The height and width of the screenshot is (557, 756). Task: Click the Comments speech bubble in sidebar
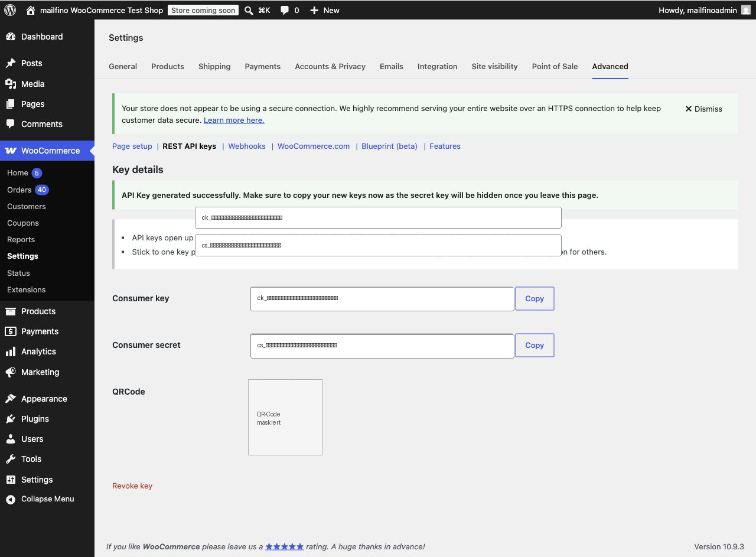11,124
